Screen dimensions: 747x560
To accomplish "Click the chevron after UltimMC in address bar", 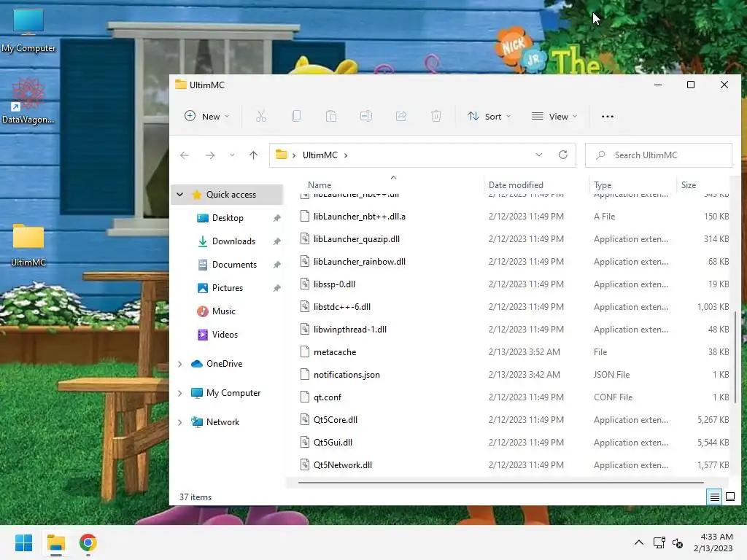I will pyautogui.click(x=346, y=155).
